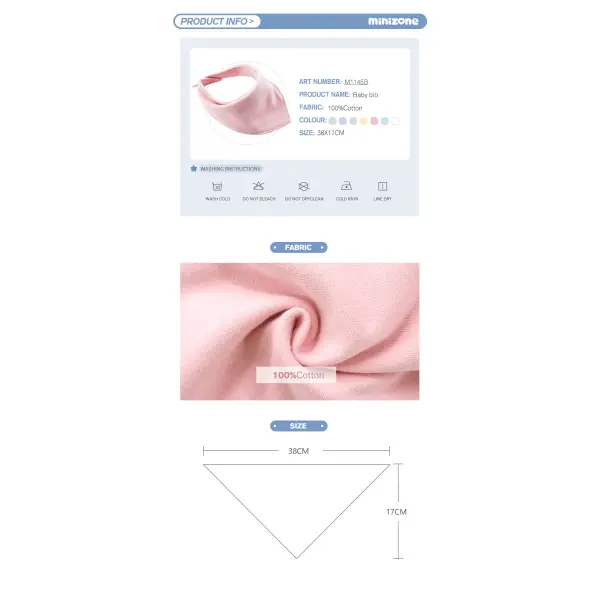Image resolution: width=600 pixels, height=600 pixels.
Task: Click the 100%Cotton label on fabric photo
Action: 296,375
